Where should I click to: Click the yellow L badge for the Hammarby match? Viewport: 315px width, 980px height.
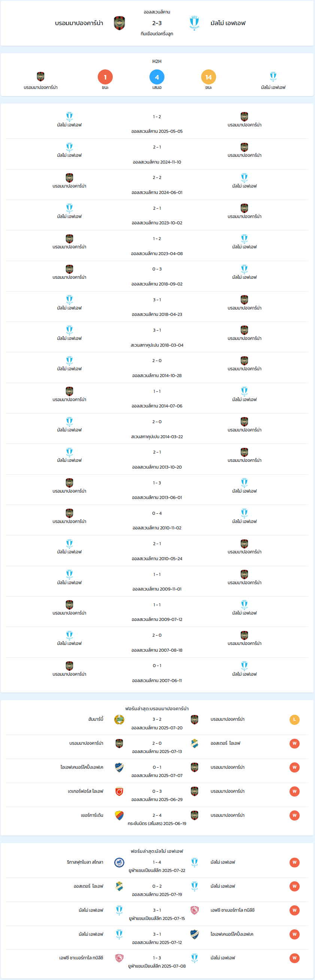coord(294,719)
